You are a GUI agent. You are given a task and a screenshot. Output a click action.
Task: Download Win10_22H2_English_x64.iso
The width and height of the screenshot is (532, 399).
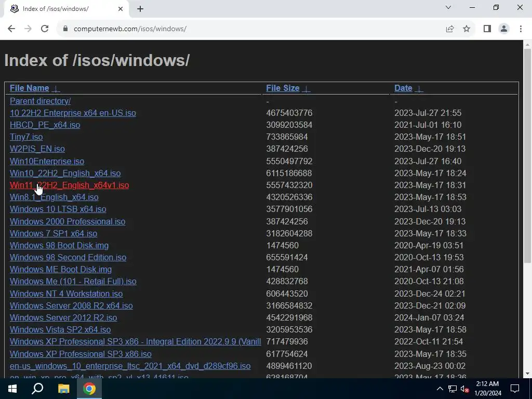[65, 174]
